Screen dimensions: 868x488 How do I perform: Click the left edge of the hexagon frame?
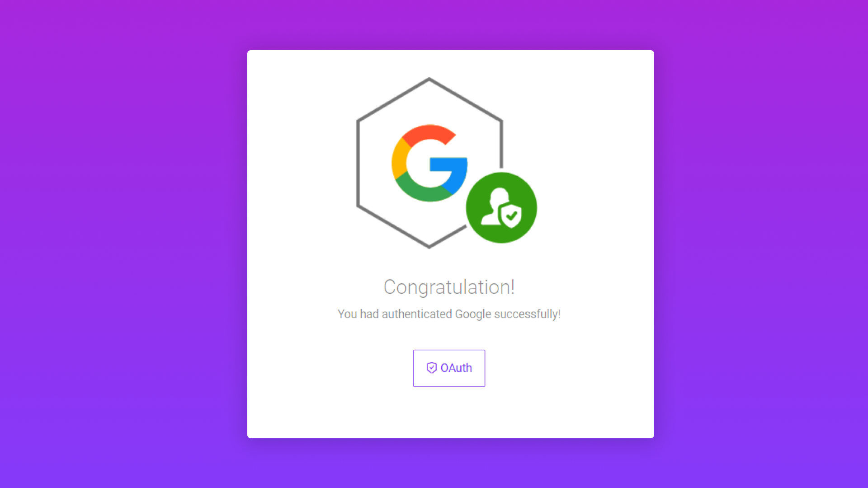click(x=358, y=163)
